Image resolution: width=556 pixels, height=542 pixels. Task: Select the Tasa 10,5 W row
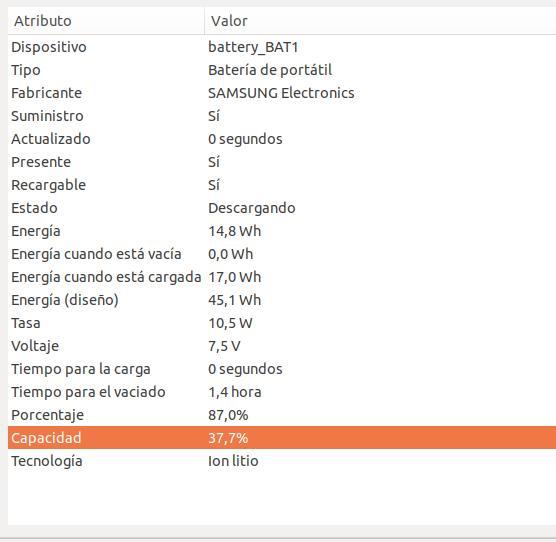click(x=282, y=323)
